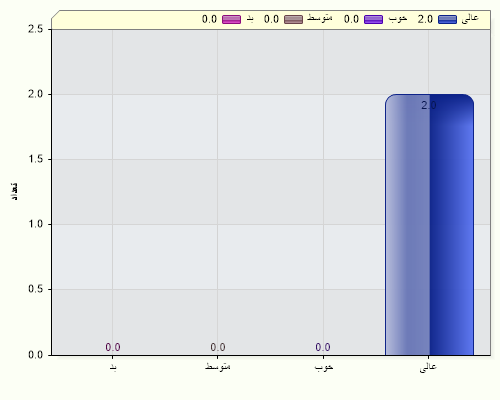
Task: Click the 0.0 value above متوسط category
Action: pos(218,347)
